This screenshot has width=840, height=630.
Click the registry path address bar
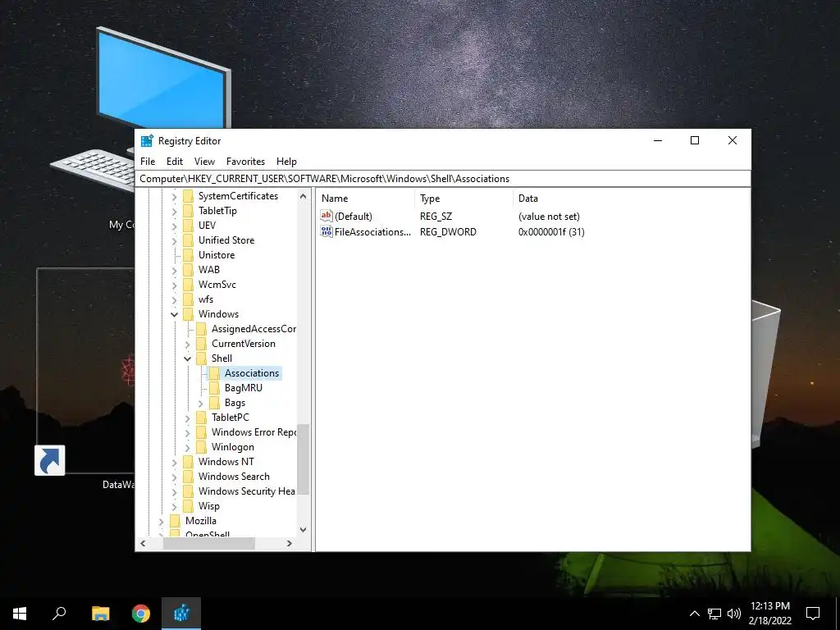point(442,178)
